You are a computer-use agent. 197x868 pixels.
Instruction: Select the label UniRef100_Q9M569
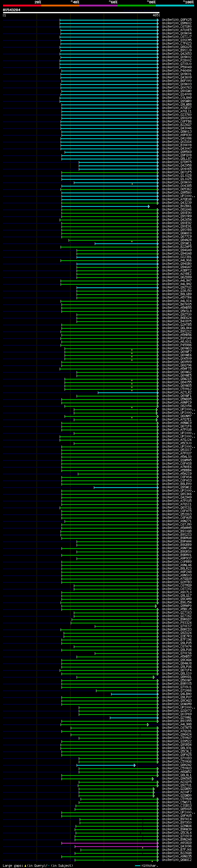click(x=177, y=152)
